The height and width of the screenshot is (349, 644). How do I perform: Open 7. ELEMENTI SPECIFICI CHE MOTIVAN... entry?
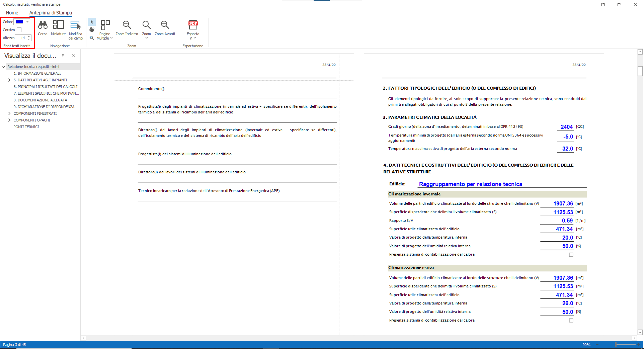(x=46, y=93)
